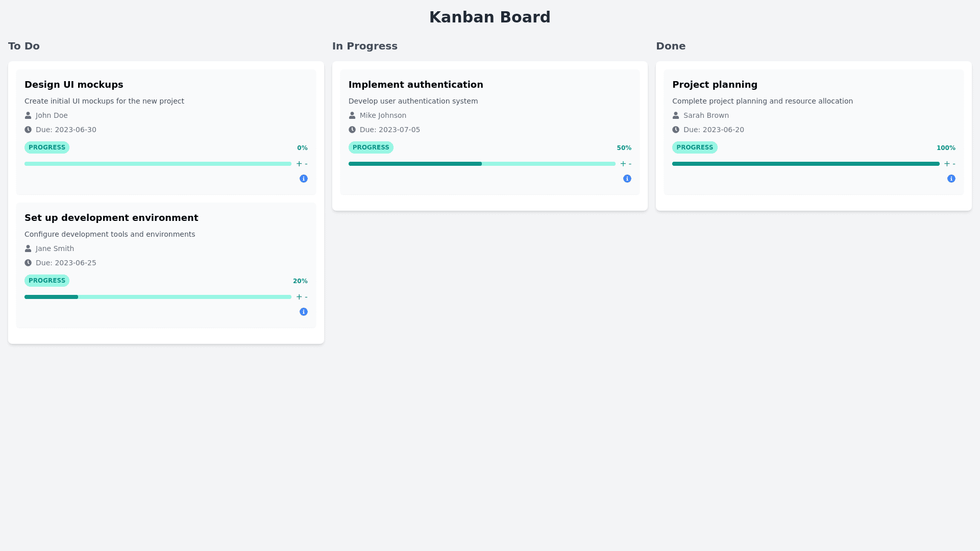
Task: Select the In Progress column heading
Action: click(x=364, y=46)
